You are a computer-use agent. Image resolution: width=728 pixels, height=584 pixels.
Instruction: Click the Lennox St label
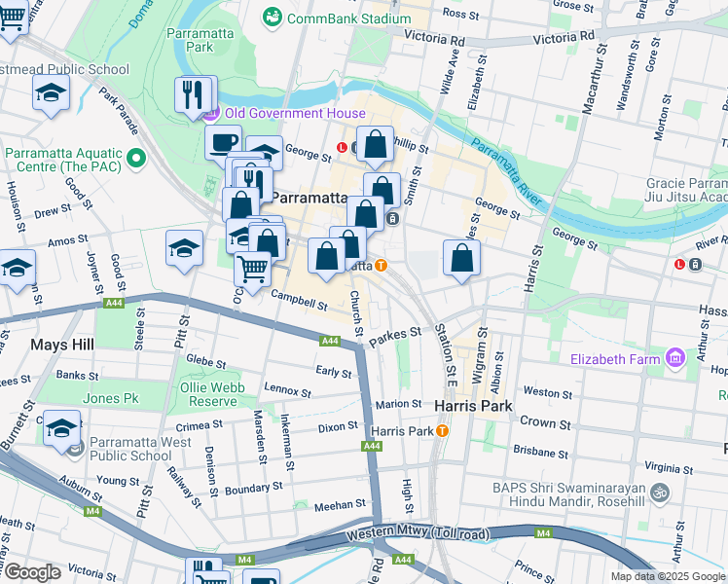tap(287, 390)
